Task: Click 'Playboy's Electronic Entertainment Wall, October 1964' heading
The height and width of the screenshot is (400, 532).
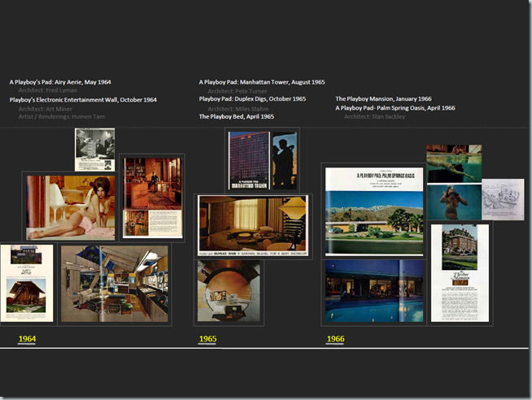Action: (83, 99)
